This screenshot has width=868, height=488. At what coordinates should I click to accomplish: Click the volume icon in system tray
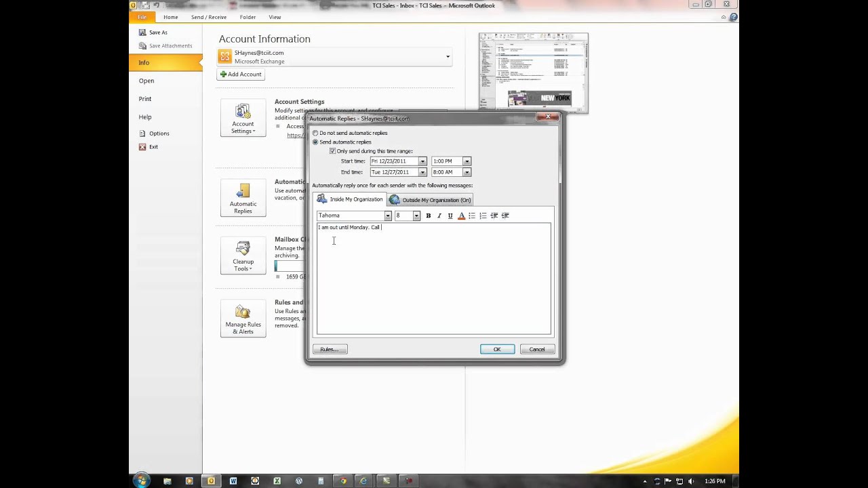click(691, 481)
